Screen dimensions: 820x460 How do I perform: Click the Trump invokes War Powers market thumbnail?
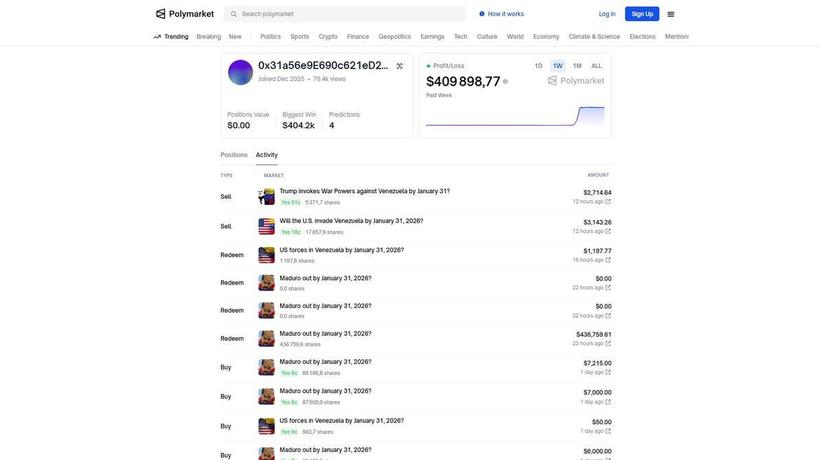click(266, 197)
